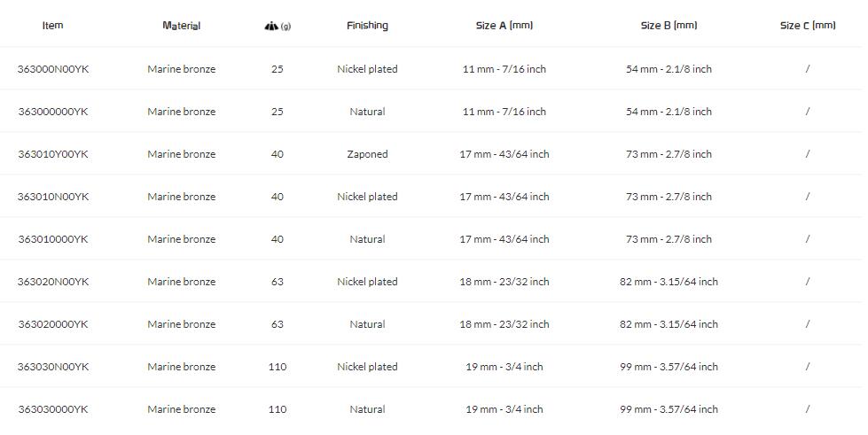
Task: Click the Zaponed finishing cell
Action: pyautogui.click(x=368, y=154)
